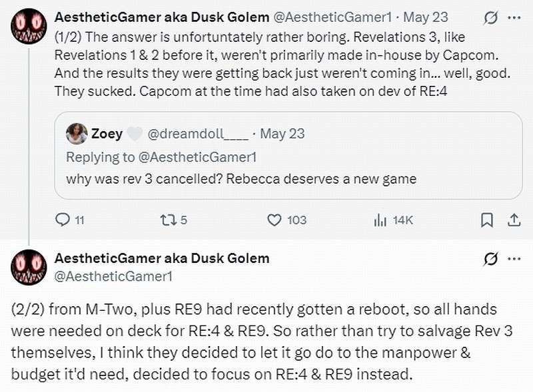Image resolution: width=533 pixels, height=392 pixels.
Task: Click AestheticGamer aka Dusk Golem name on second tweet
Action: coord(162,258)
